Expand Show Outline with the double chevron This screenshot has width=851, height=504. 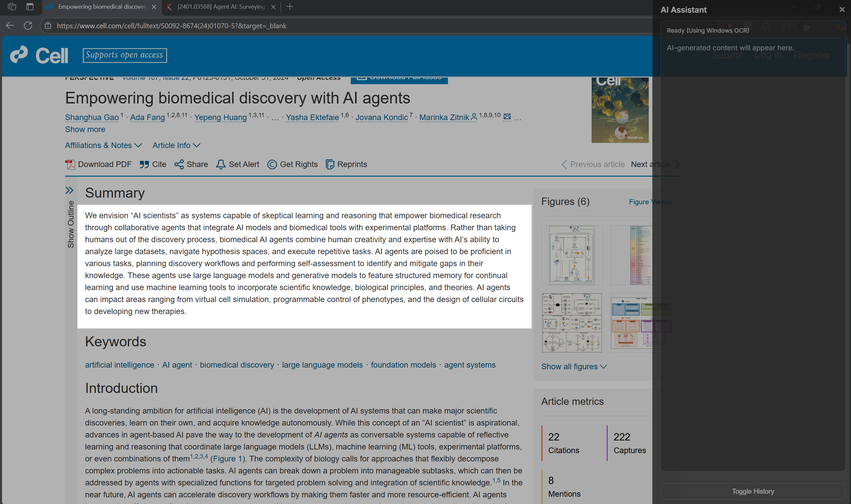click(69, 190)
